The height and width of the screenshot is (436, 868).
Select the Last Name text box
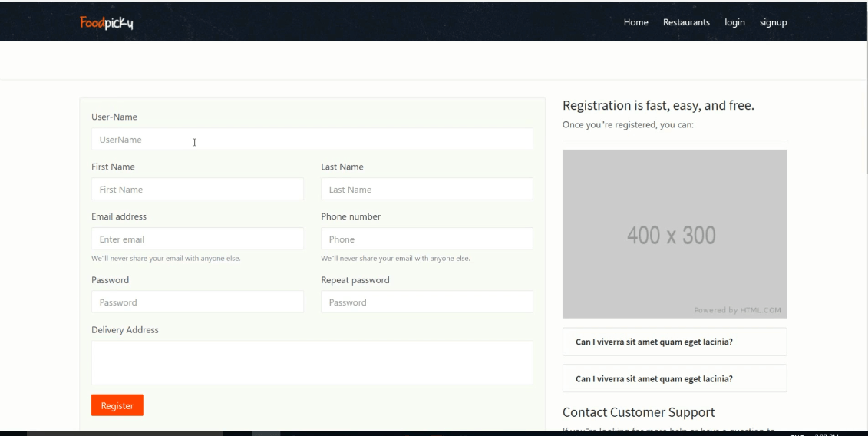tap(427, 190)
